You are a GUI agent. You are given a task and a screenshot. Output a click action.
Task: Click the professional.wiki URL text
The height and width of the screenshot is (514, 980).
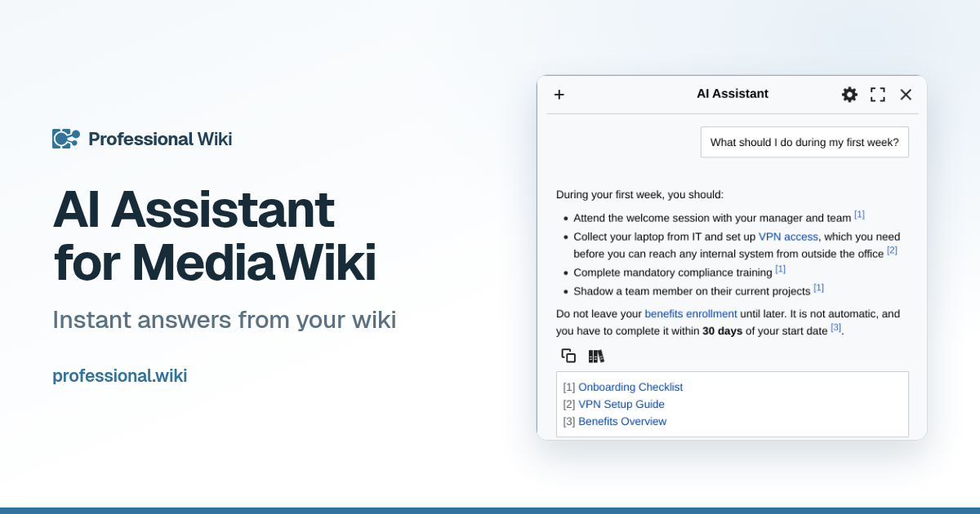[120, 376]
